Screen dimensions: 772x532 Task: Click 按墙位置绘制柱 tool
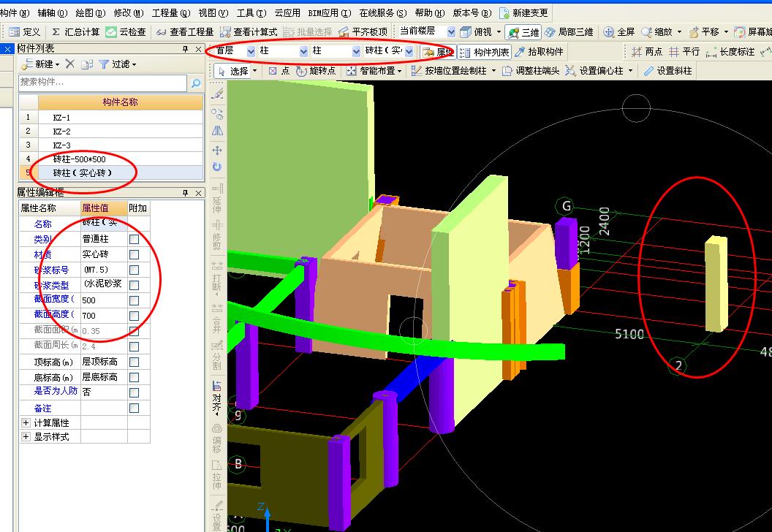tap(449, 71)
